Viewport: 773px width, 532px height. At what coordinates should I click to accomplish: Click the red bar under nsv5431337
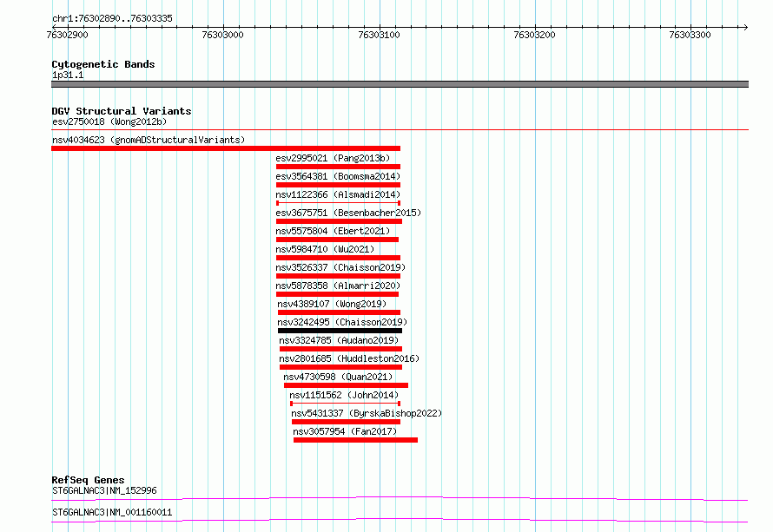346,422
